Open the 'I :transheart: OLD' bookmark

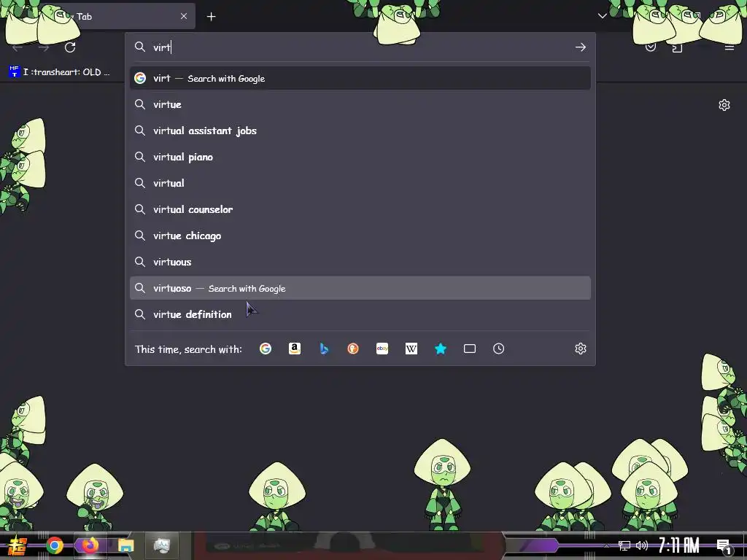click(60, 72)
